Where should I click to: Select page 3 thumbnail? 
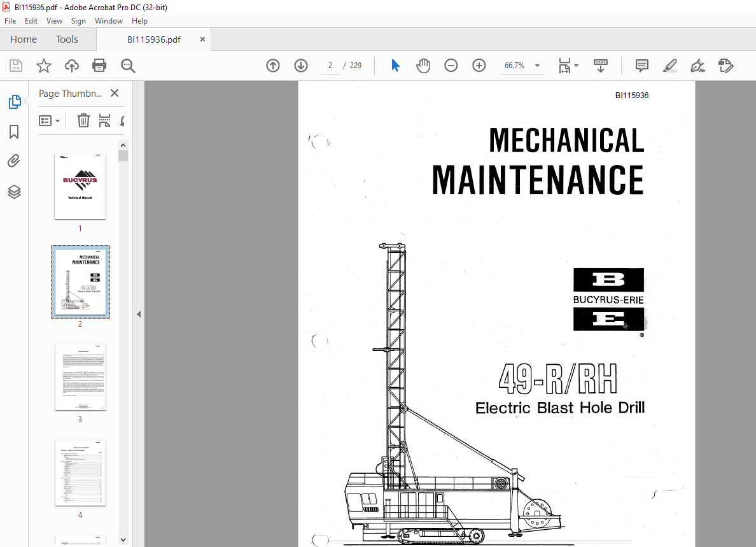pyautogui.click(x=80, y=377)
